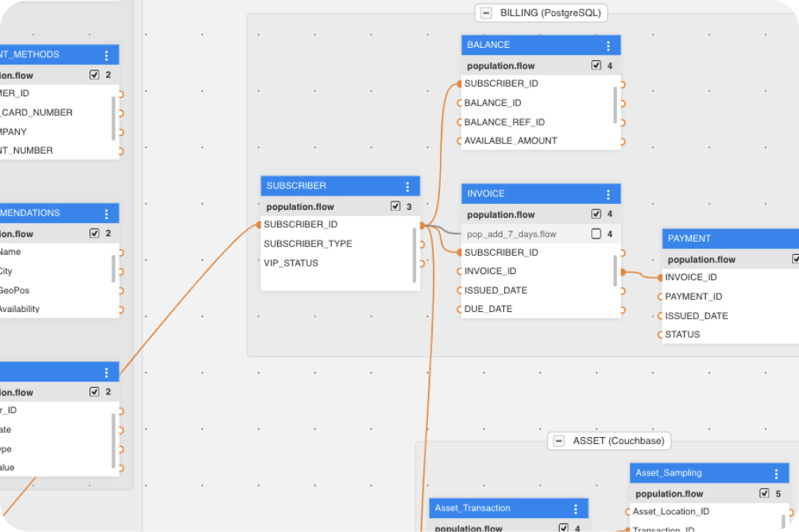Open the Asset_Transaction options menu
Viewport: 799px width, 532px height.
576,508
